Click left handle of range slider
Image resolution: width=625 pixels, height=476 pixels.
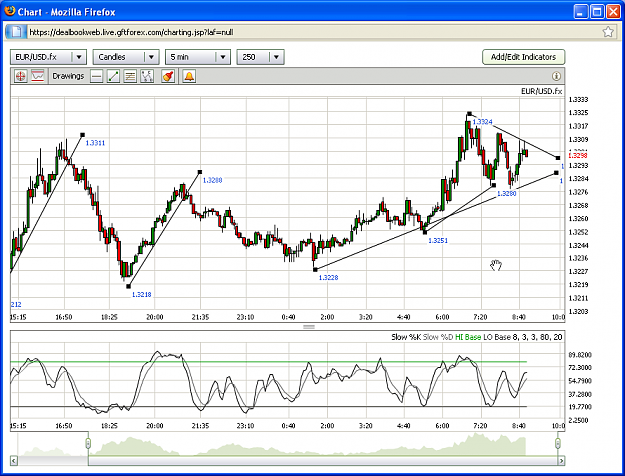tap(88, 443)
